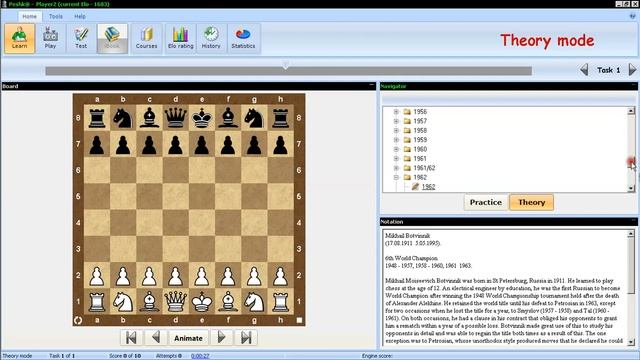Open the Help ribbon tab

(80, 16)
